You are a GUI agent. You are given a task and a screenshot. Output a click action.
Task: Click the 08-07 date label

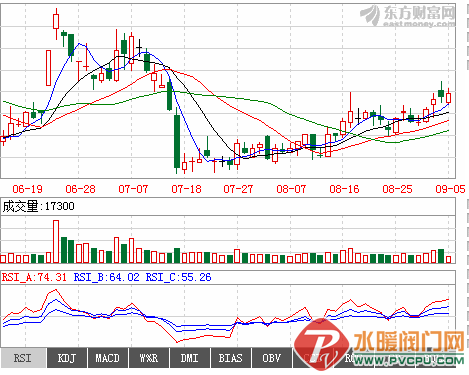291,189
